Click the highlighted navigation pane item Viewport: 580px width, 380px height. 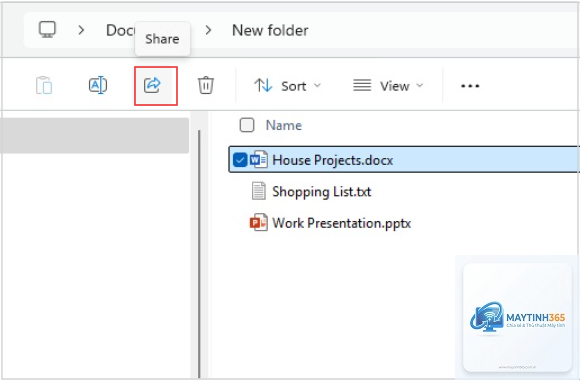tap(94, 135)
